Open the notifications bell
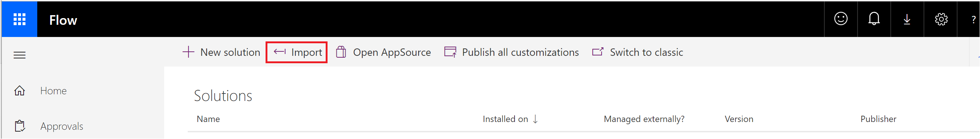The height and width of the screenshot is (139, 980). pos(874,18)
